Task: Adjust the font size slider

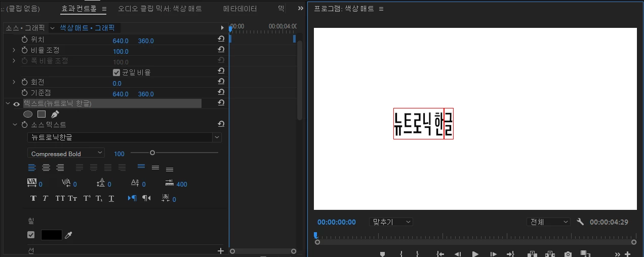Action: coord(152,153)
